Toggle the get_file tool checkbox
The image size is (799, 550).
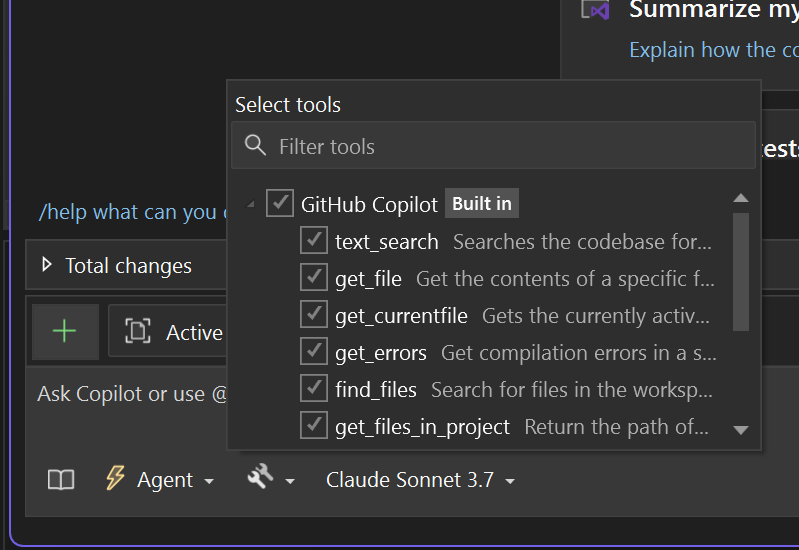314,278
